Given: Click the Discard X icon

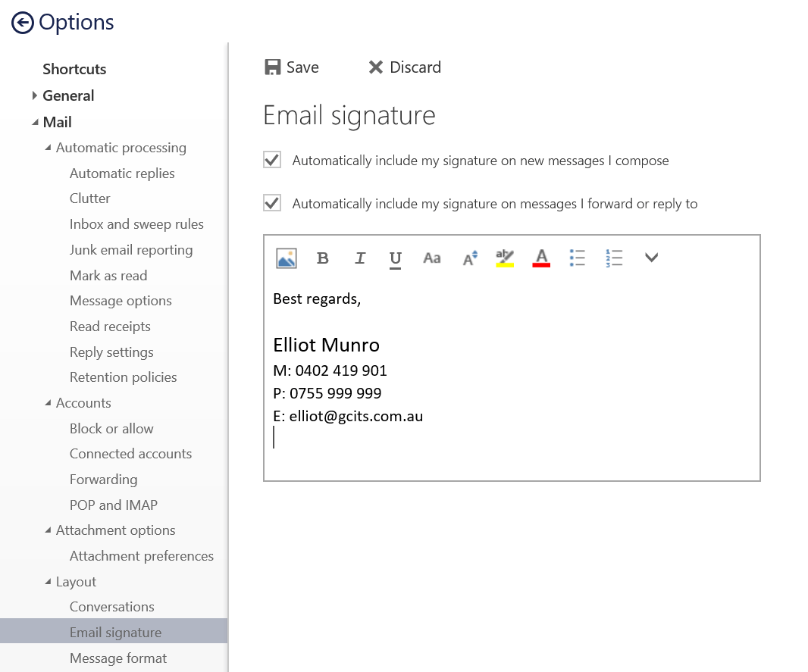Looking at the screenshot, I should click(x=376, y=67).
